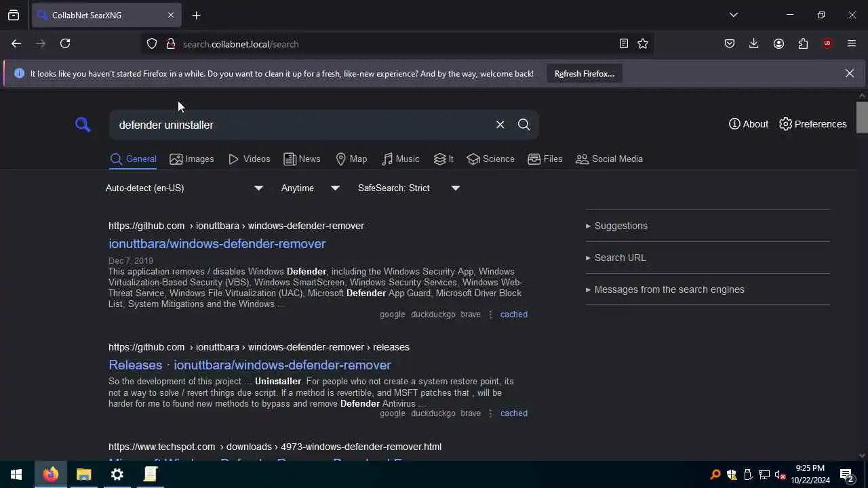Bookmark this page with star icon
This screenshot has height=488, width=868.
click(643, 43)
